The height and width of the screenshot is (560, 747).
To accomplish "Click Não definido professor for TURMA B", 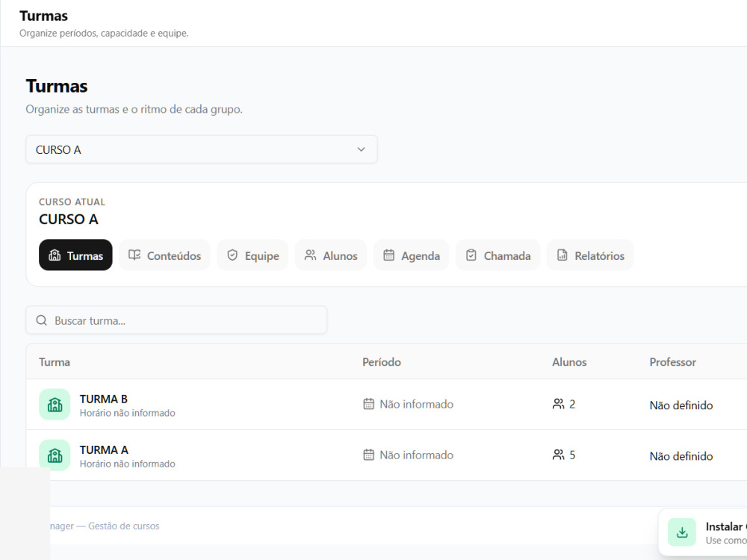I will [x=681, y=405].
